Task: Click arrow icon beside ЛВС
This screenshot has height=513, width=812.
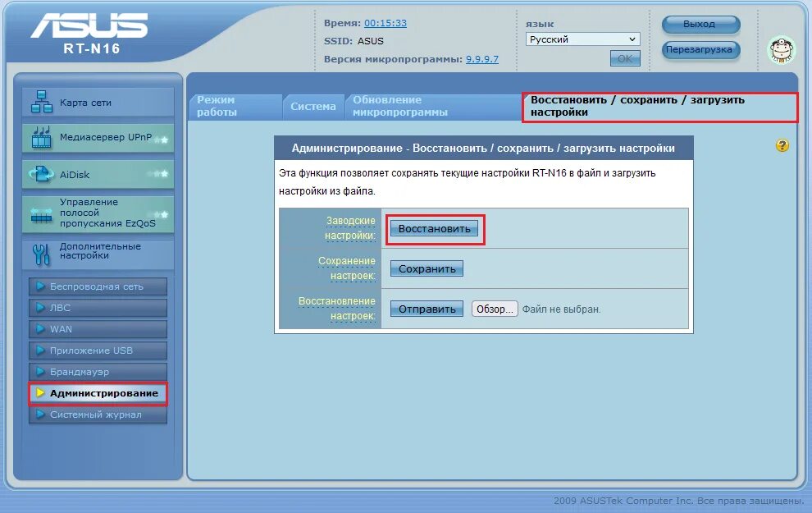Action: 40,307
